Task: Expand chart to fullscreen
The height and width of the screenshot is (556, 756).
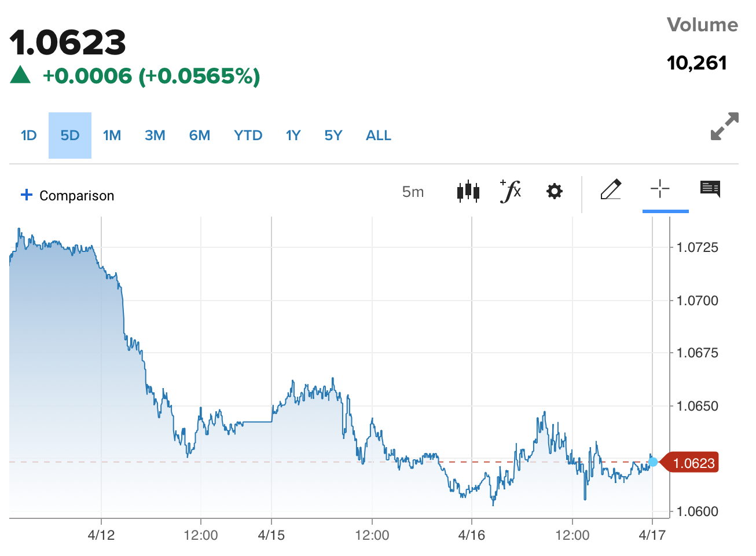Action: pos(725,126)
